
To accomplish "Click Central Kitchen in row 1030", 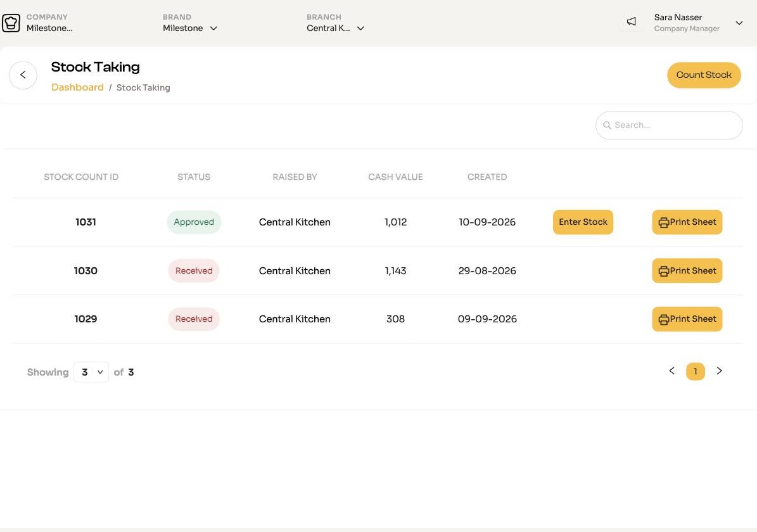I will tap(295, 271).
